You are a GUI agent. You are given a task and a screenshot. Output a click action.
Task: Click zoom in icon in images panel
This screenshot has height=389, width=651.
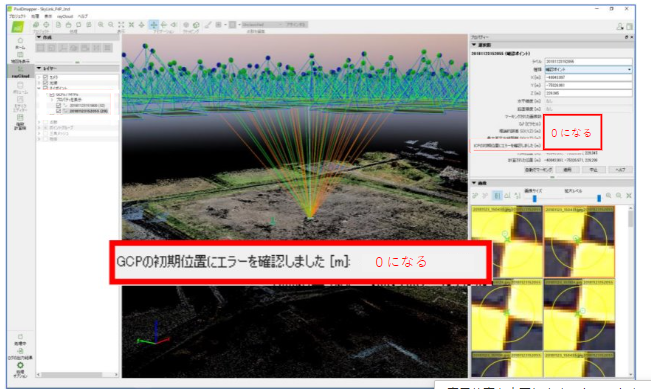coord(608,196)
